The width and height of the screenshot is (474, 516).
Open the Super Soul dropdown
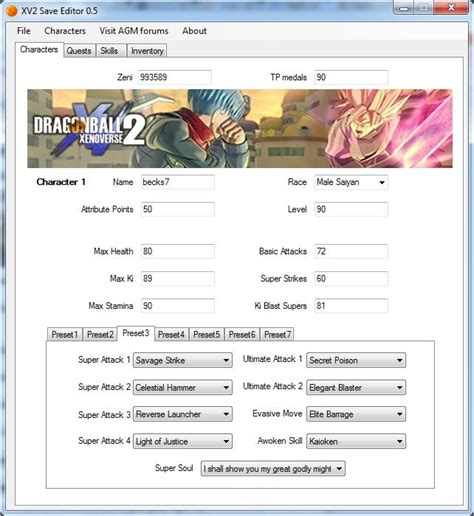click(x=273, y=469)
